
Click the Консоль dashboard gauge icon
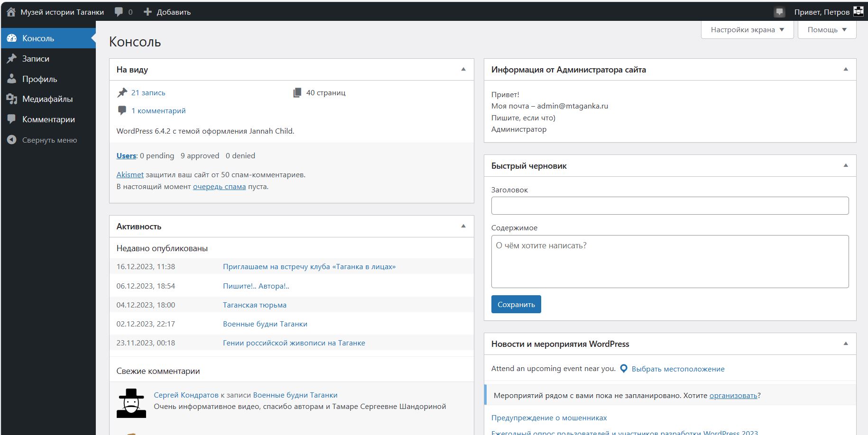point(12,38)
